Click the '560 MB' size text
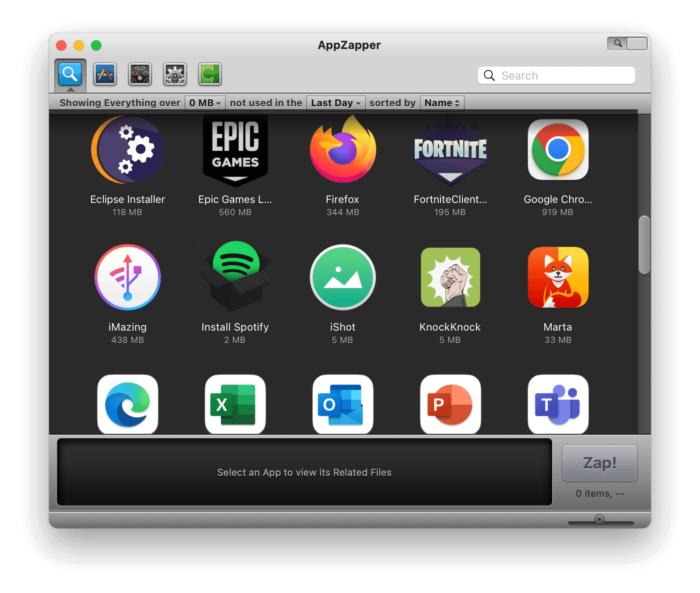 coord(235,212)
